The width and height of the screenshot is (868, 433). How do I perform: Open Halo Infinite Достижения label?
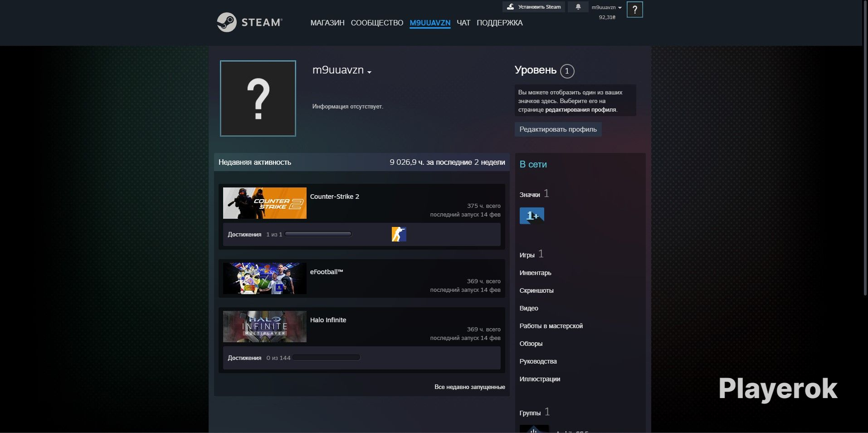coord(244,358)
